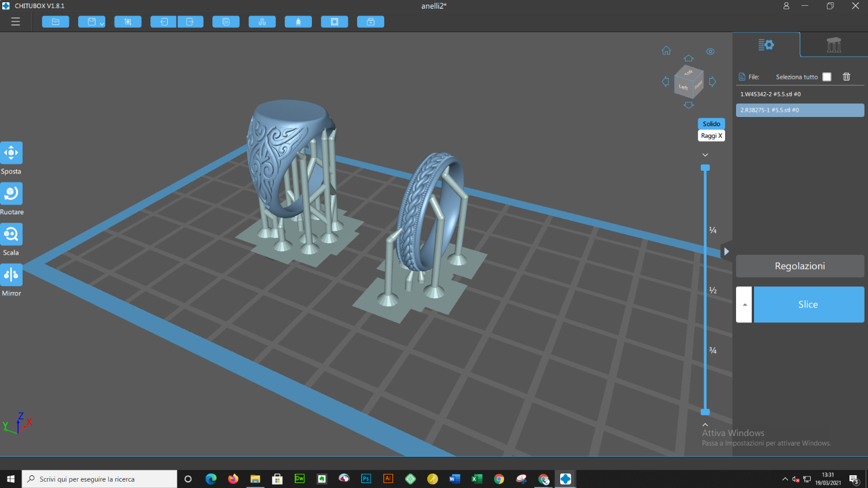The width and height of the screenshot is (868, 488).
Task: Switch to Raggi X view mode
Action: point(711,135)
